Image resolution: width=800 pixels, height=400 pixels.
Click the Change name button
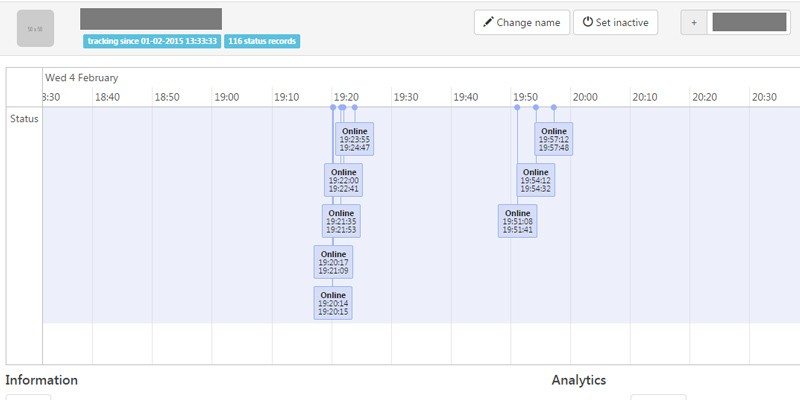pyautogui.click(x=521, y=23)
